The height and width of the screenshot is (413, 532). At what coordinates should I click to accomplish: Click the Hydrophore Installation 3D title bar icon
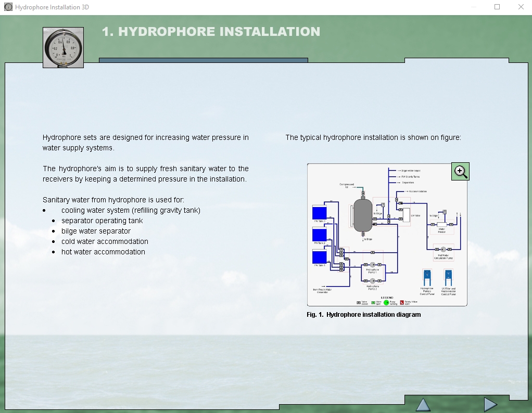click(8, 7)
